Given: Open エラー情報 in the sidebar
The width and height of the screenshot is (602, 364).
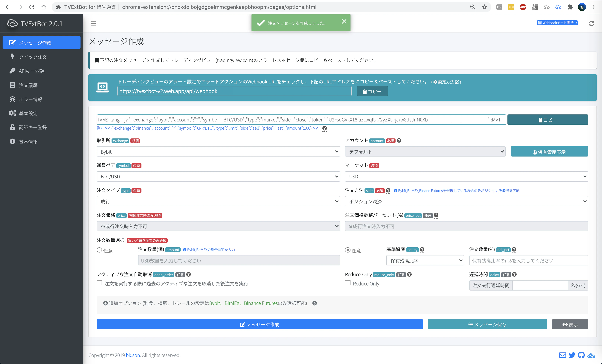Looking at the screenshot, I should click(42, 99).
